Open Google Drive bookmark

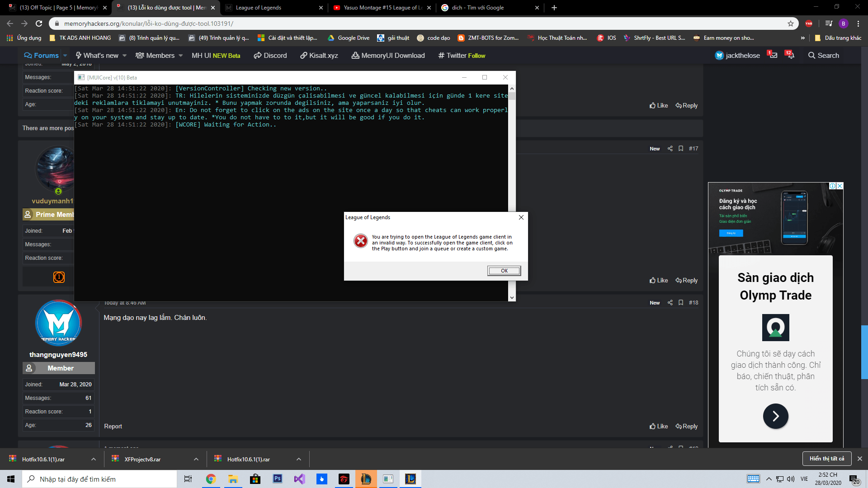(348, 38)
